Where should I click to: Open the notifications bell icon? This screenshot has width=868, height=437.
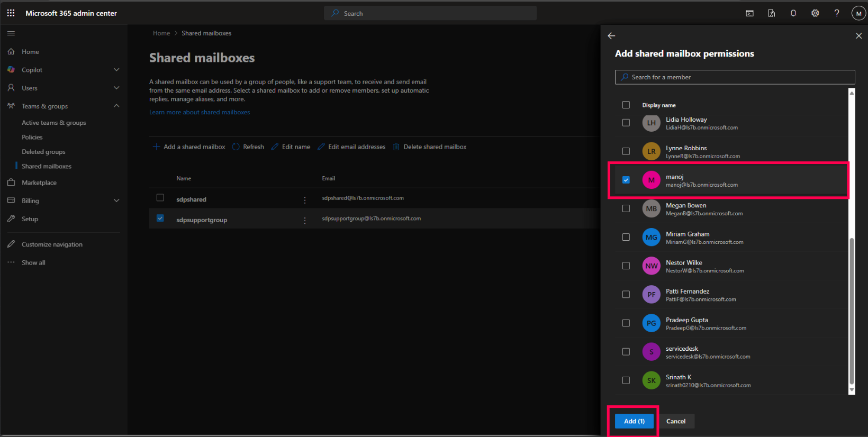click(793, 13)
